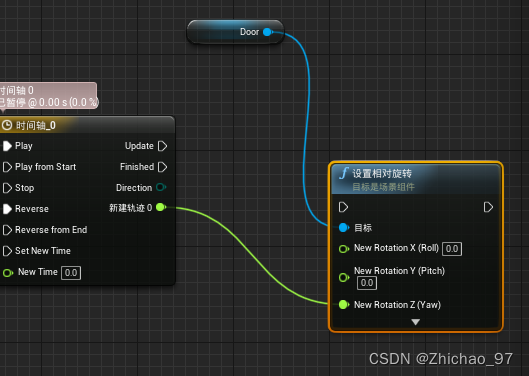Click the New Rotation Y (Pitch) value field
Screen dimensions: 529x376
coord(367,283)
